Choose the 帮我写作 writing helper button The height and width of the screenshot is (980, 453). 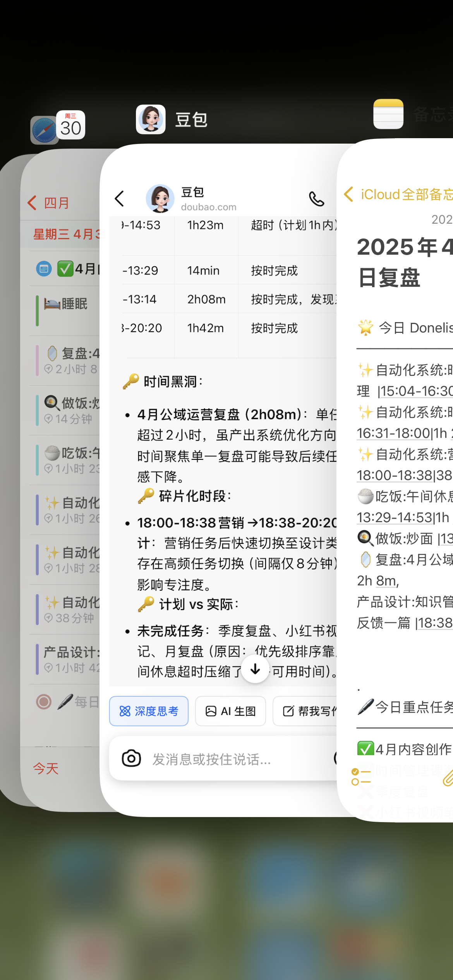tap(305, 711)
